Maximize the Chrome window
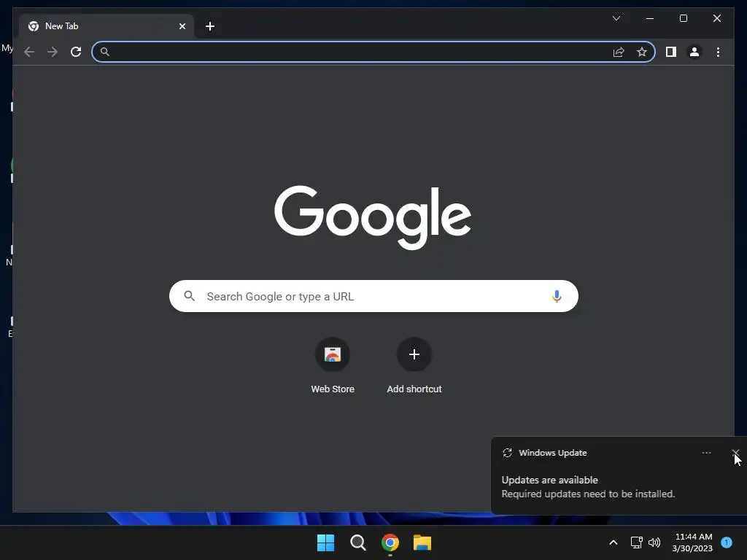This screenshot has height=560, width=747. point(683,18)
